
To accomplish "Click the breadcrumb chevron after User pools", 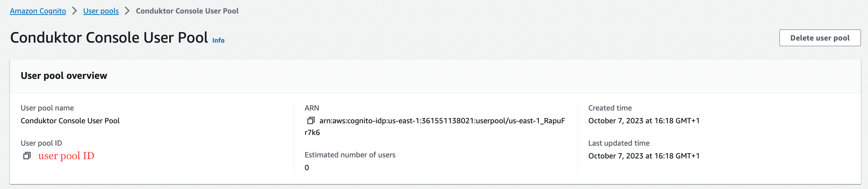I will 127,11.
